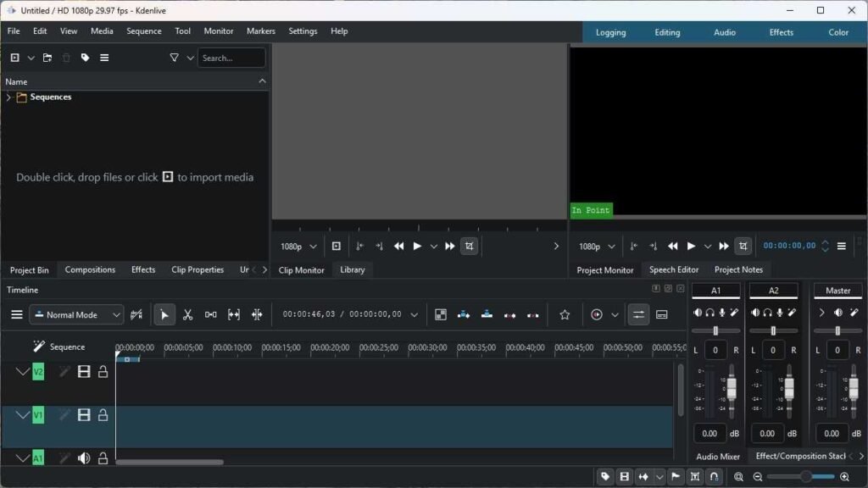This screenshot has width=868, height=488.
Task: Toggle lock on track V2
Action: click(103, 372)
